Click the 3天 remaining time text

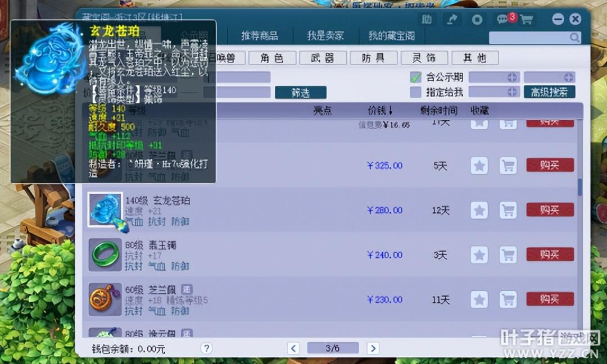441,255
